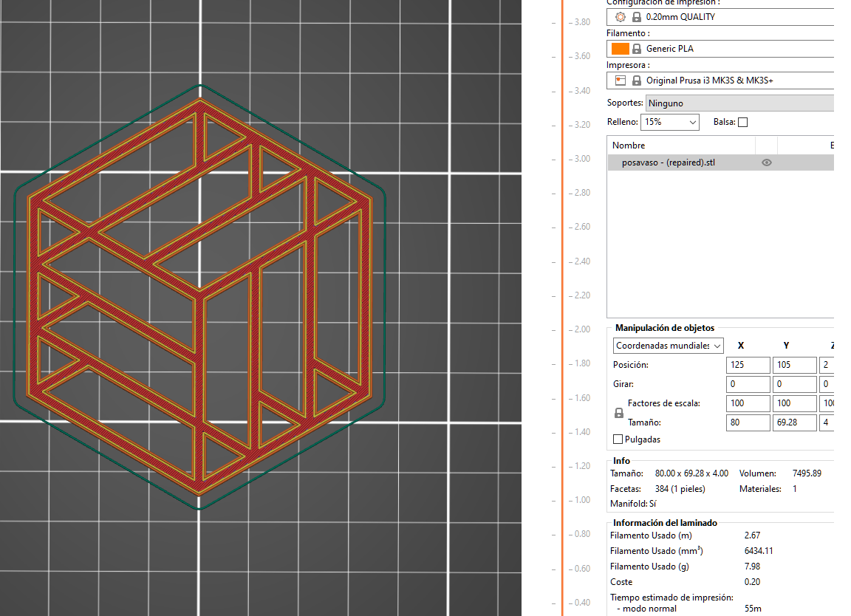Click the print settings gear icon
Image resolution: width=851 pixels, height=616 pixels.
620,17
